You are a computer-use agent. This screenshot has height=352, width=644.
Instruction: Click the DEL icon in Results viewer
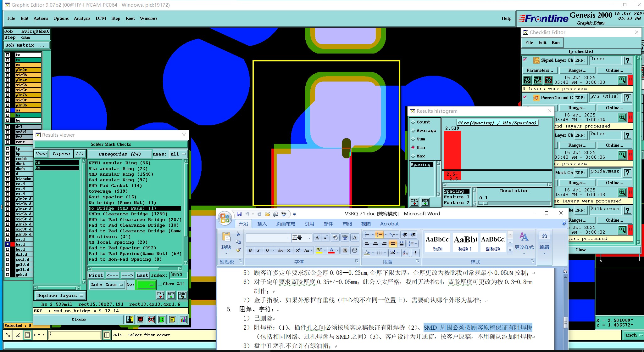pos(160,295)
